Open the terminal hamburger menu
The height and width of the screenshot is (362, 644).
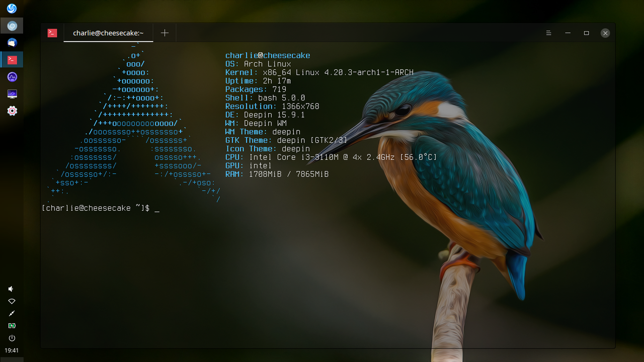pos(549,33)
